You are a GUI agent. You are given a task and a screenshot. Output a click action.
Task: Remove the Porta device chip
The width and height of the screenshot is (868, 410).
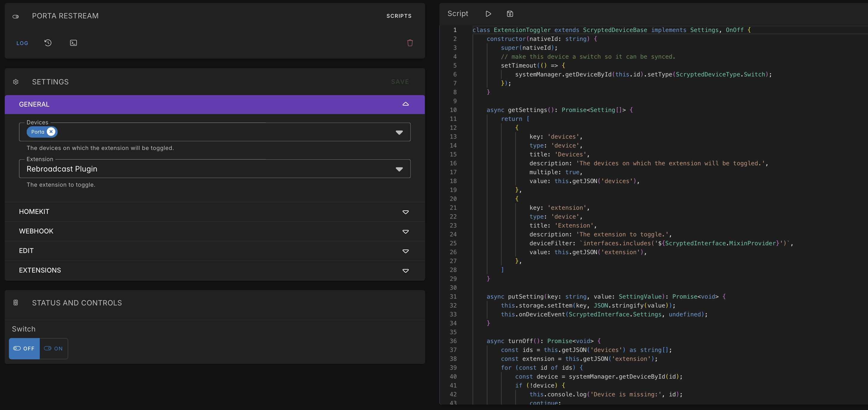pos(51,132)
